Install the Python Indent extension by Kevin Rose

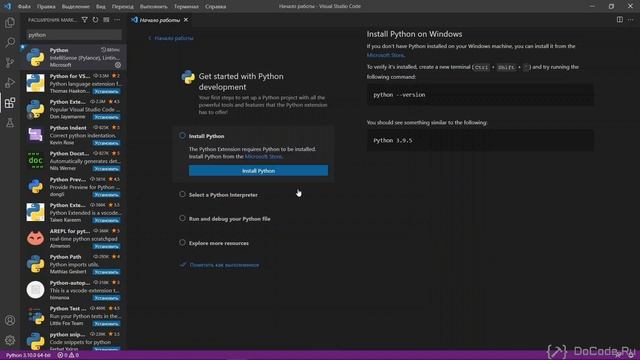point(106,143)
